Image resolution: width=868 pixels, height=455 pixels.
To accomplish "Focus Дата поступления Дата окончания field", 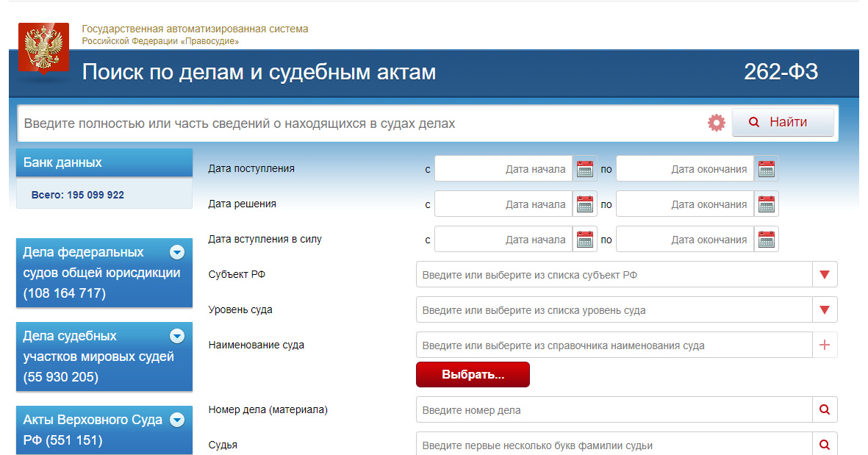I will click(685, 169).
